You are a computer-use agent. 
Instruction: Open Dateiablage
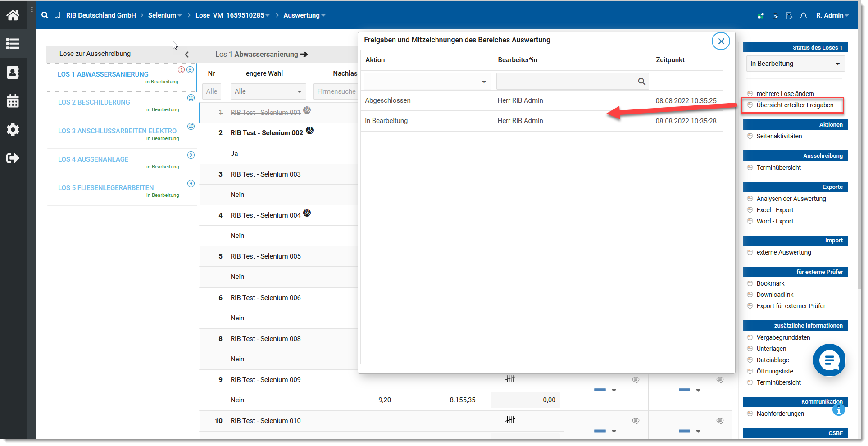(773, 360)
